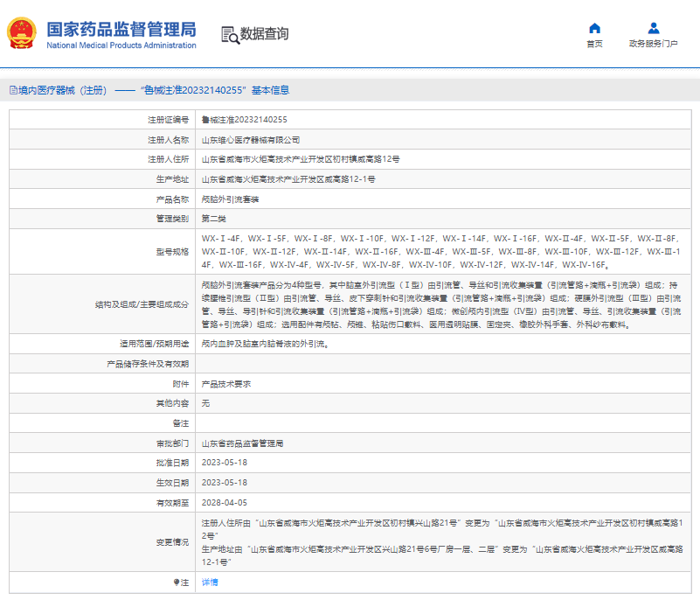Click the 生效日期 row label
The width and height of the screenshot is (700, 600).
[172, 483]
